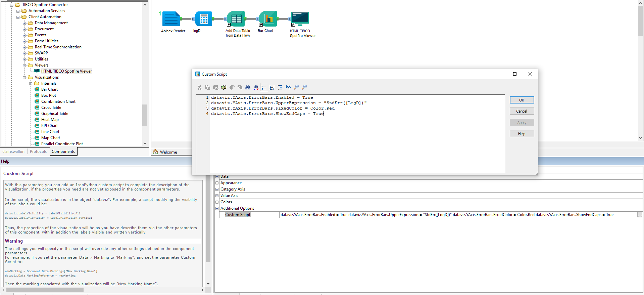644x295 pixels.
Task: Select Map Chart component in tree
Action: 51,138
